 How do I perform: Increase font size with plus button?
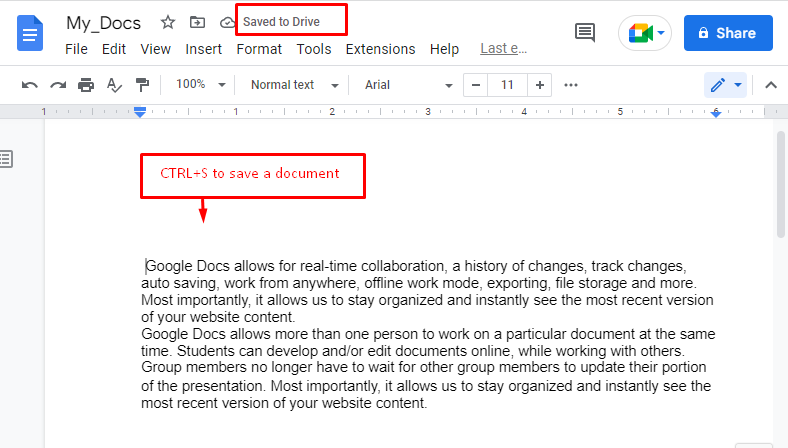540,85
